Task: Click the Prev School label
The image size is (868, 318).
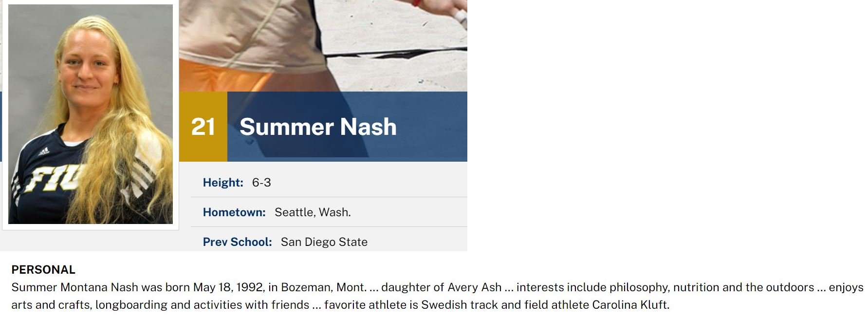Action: click(237, 242)
